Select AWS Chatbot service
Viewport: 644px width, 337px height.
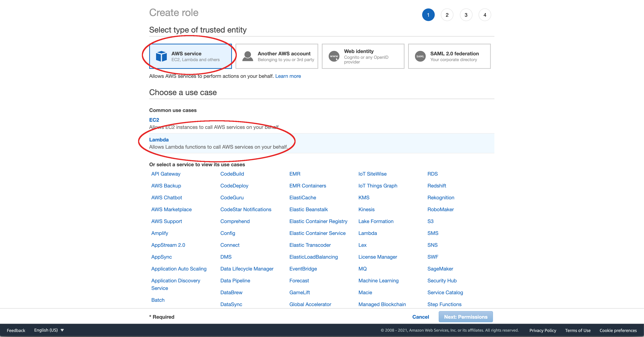point(166,198)
